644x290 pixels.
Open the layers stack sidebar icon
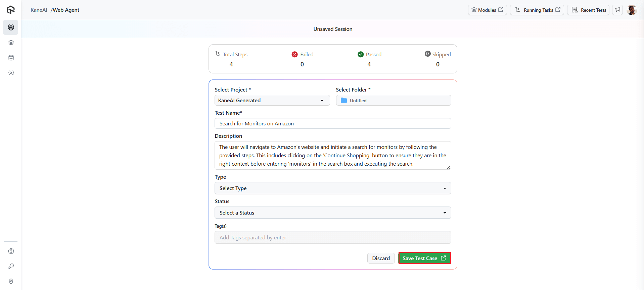pyautogui.click(x=11, y=43)
